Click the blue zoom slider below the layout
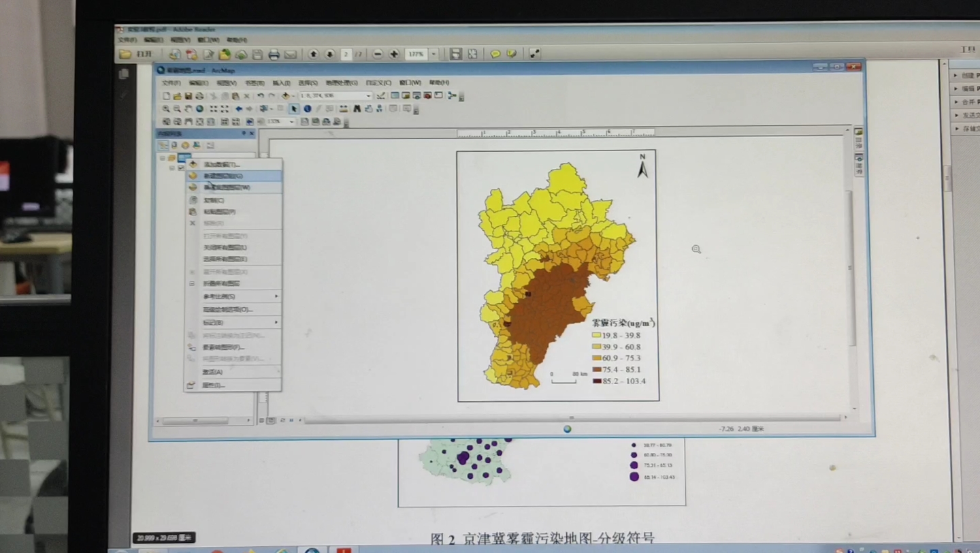This screenshot has width=980, height=553. (567, 429)
